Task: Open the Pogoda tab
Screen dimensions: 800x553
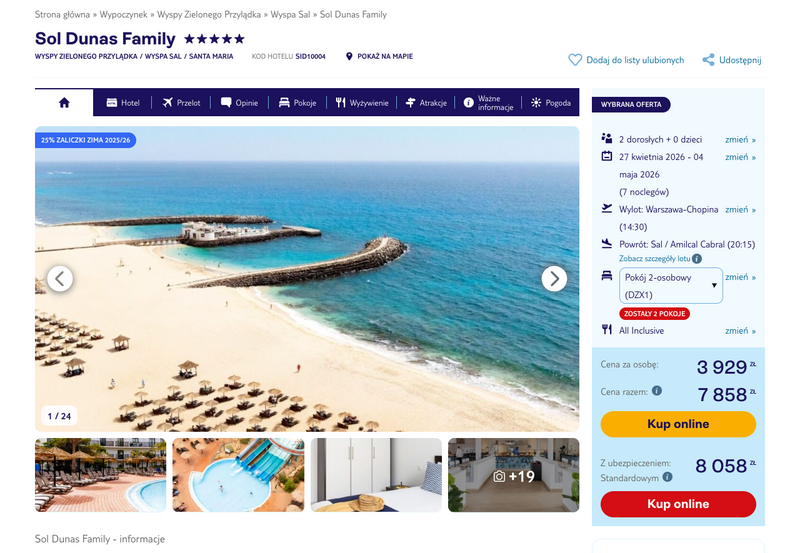Action: pyautogui.click(x=551, y=103)
